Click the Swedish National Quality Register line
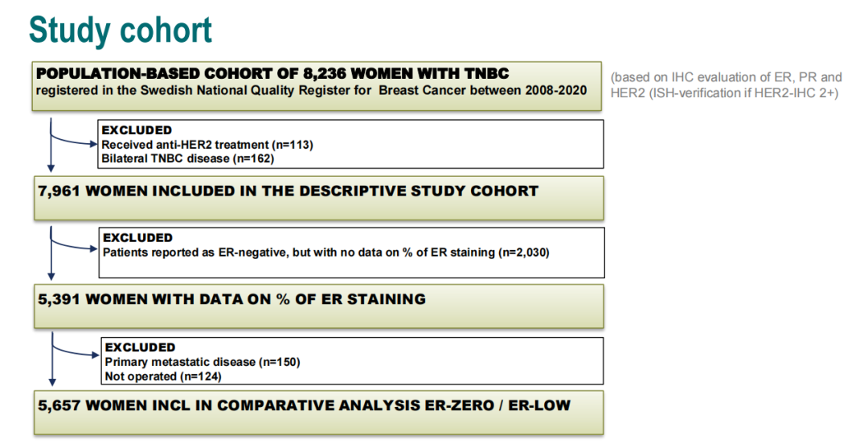 click(316, 89)
